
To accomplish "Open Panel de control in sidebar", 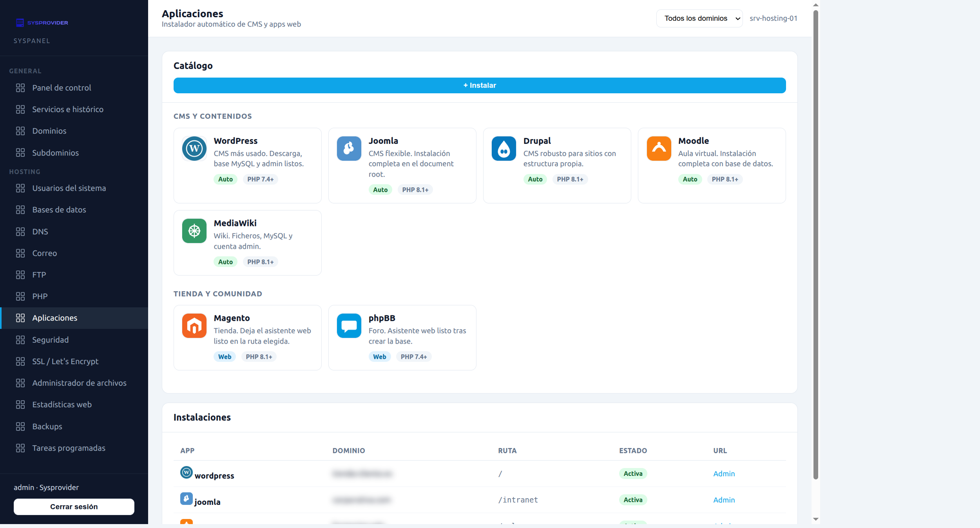I will pos(74,88).
